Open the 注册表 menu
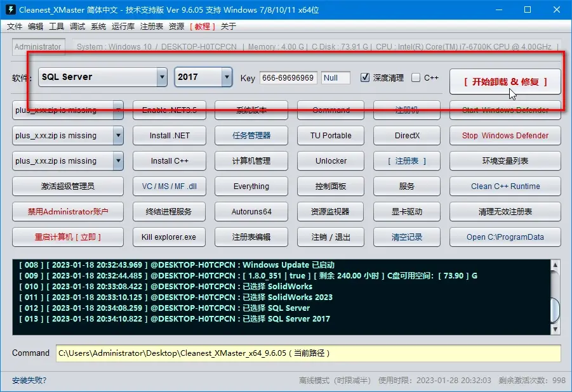This screenshot has width=572, height=392. [x=151, y=26]
